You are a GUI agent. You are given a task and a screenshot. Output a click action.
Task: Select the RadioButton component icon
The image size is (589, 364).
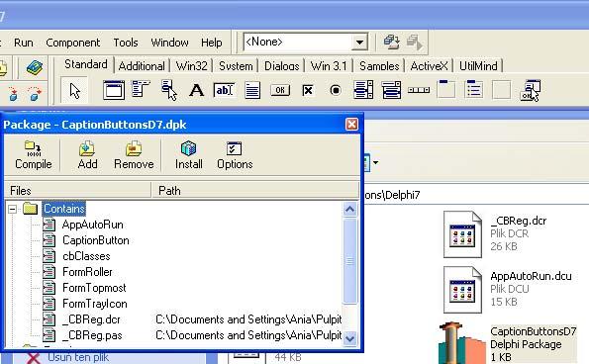336,90
